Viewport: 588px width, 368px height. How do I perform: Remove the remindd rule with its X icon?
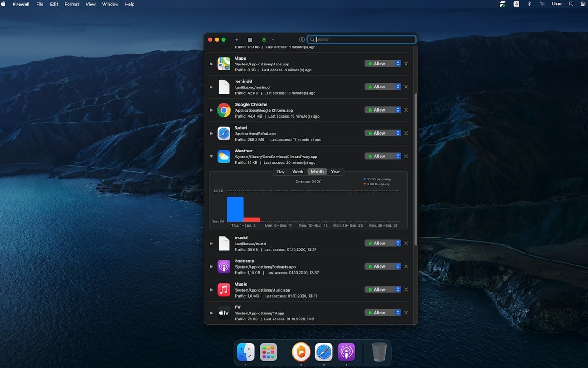coord(406,87)
